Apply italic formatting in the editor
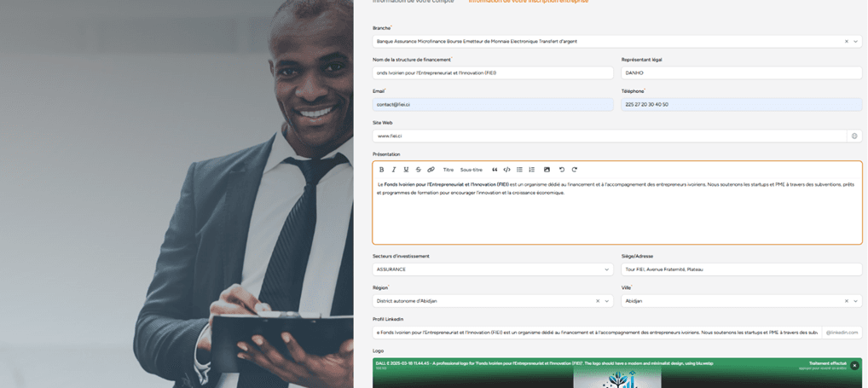 [x=394, y=170]
